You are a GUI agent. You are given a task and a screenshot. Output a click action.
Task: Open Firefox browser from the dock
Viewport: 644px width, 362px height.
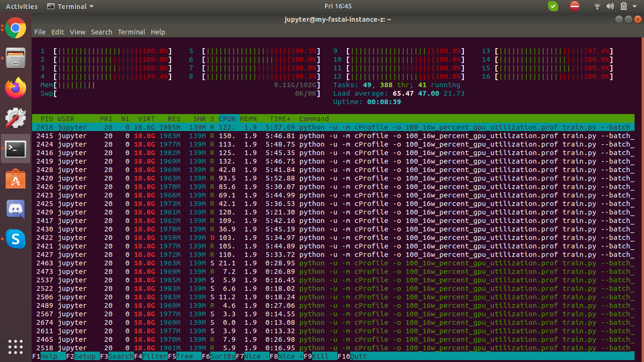point(16,88)
